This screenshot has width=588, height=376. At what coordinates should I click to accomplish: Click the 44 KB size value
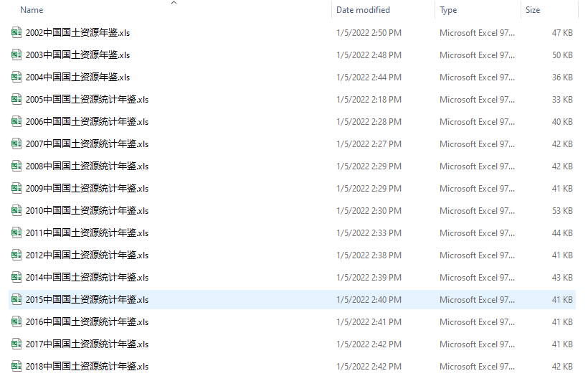562,232
